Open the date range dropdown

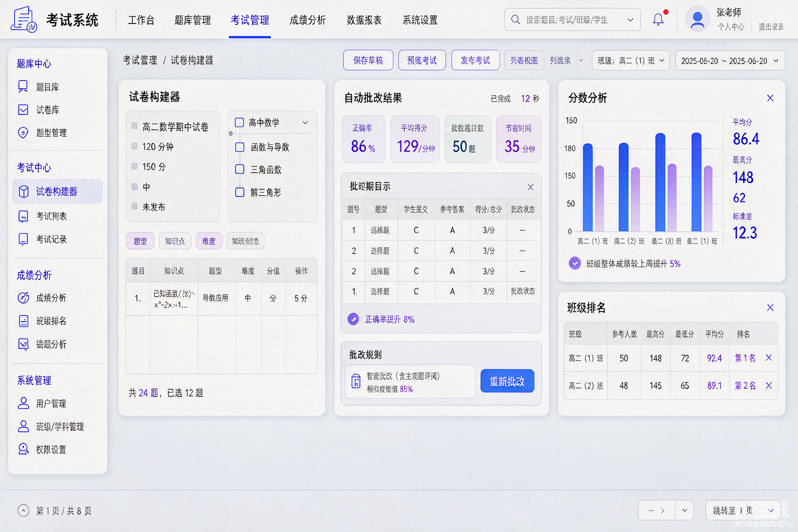(x=730, y=60)
